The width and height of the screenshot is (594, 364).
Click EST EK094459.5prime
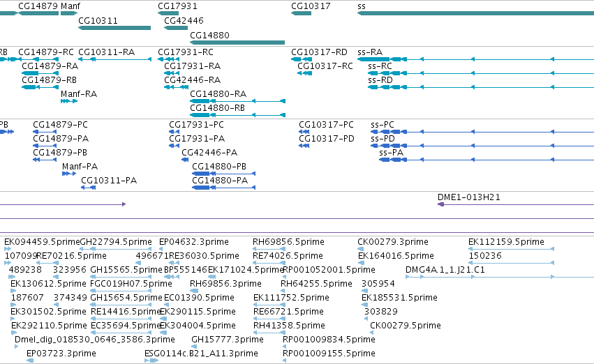click(42, 242)
